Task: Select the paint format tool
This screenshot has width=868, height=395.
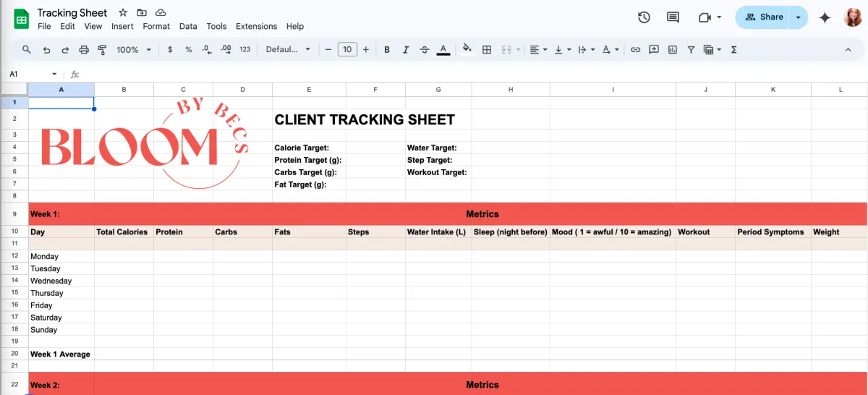Action: [x=102, y=50]
